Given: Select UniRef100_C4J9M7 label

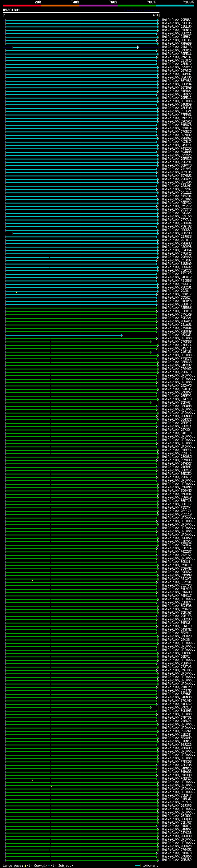Looking at the screenshot, I should (x=177, y=74).
